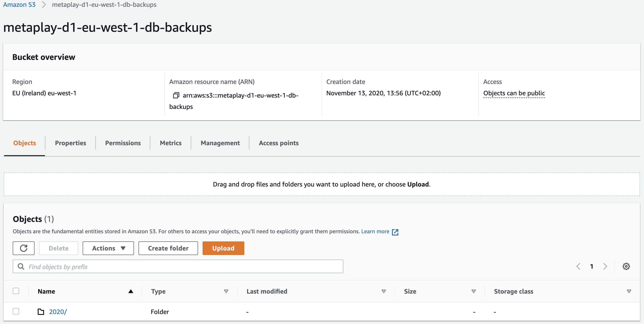
Task: Open the Learn more link
Action: click(x=375, y=231)
